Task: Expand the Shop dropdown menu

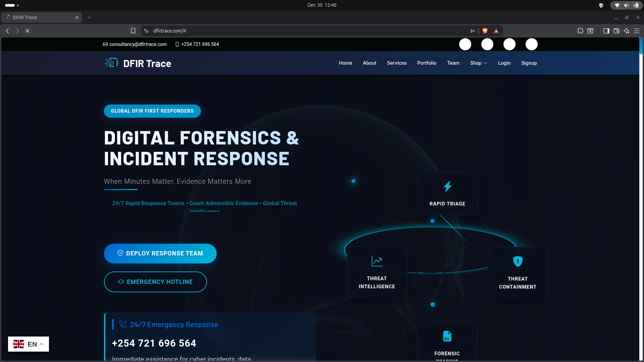Action: (478, 63)
